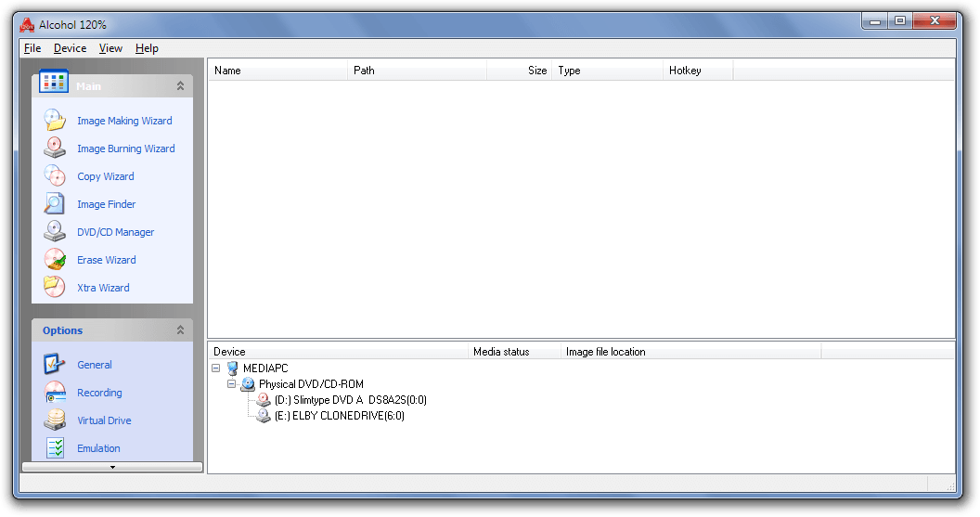Collapse the Physical DVD/CD-ROM tree node
980x517 pixels.
click(x=231, y=384)
